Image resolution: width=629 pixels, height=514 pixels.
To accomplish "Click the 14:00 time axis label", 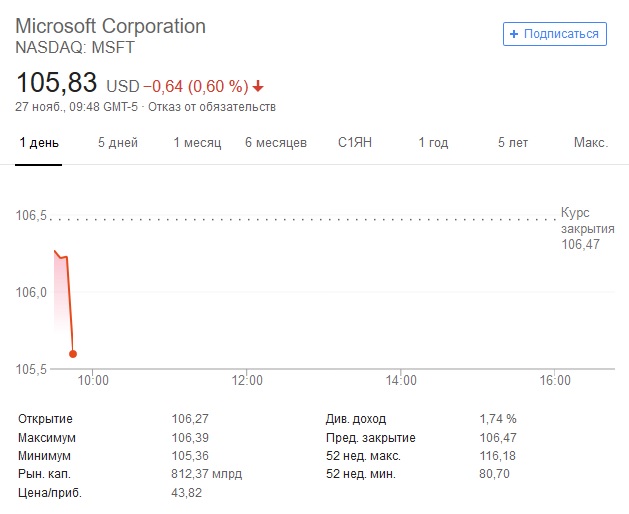I will coord(401,380).
